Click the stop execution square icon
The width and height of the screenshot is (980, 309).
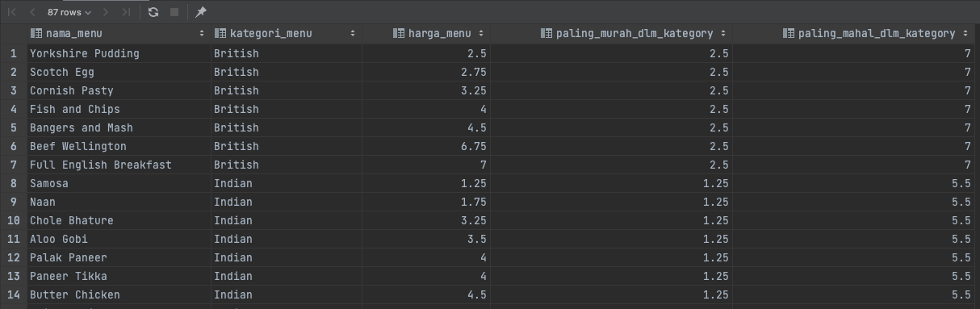pos(174,12)
